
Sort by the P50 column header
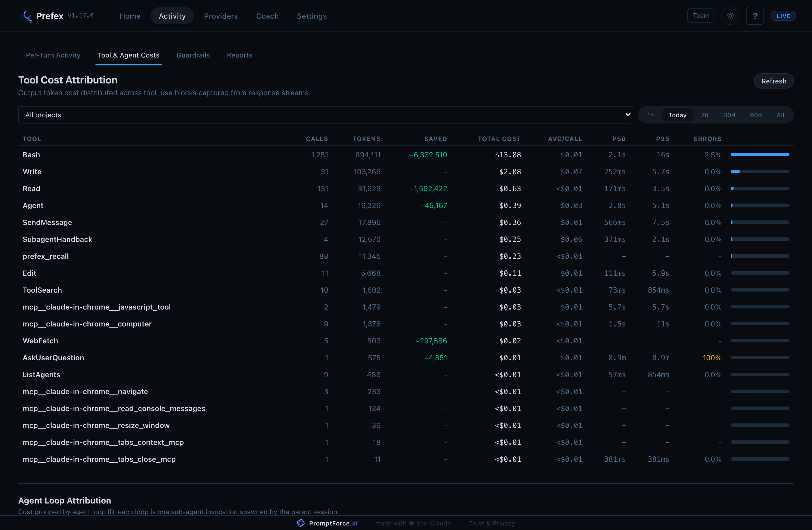[x=619, y=139]
